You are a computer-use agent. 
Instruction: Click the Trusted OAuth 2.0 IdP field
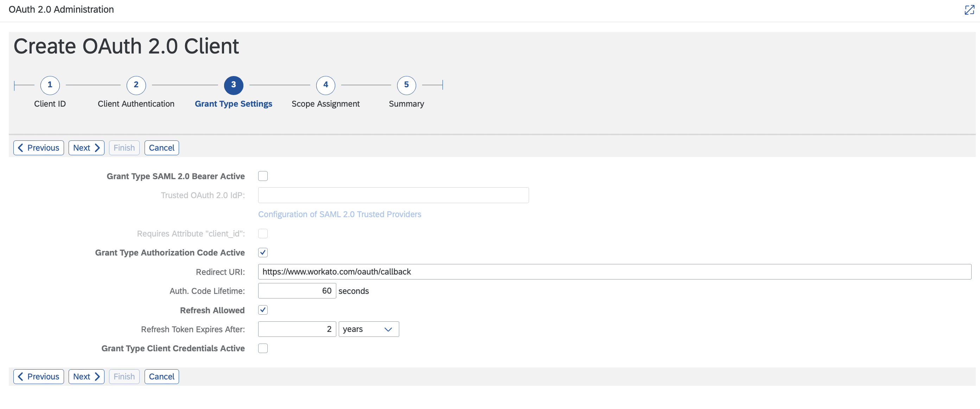click(x=393, y=195)
